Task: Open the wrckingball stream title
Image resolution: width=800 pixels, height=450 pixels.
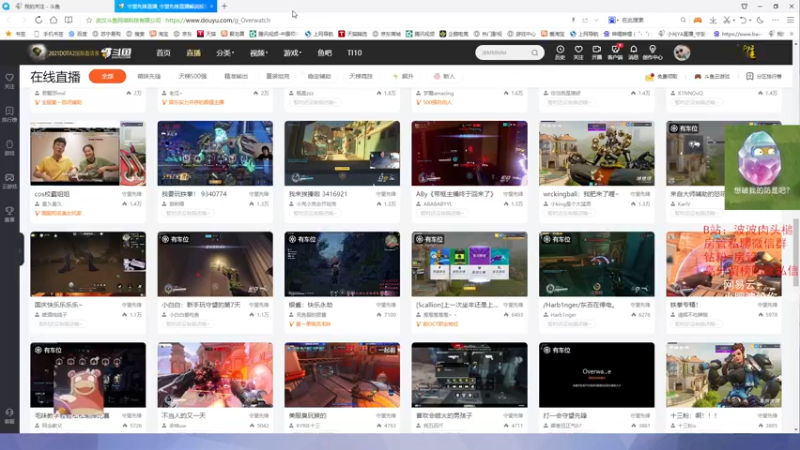Action: click(x=581, y=194)
